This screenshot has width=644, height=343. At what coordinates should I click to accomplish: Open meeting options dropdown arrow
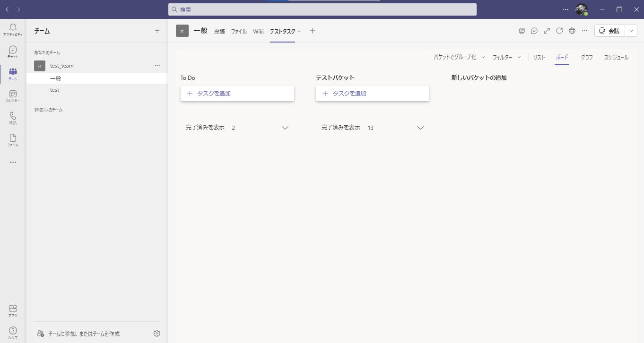631,31
